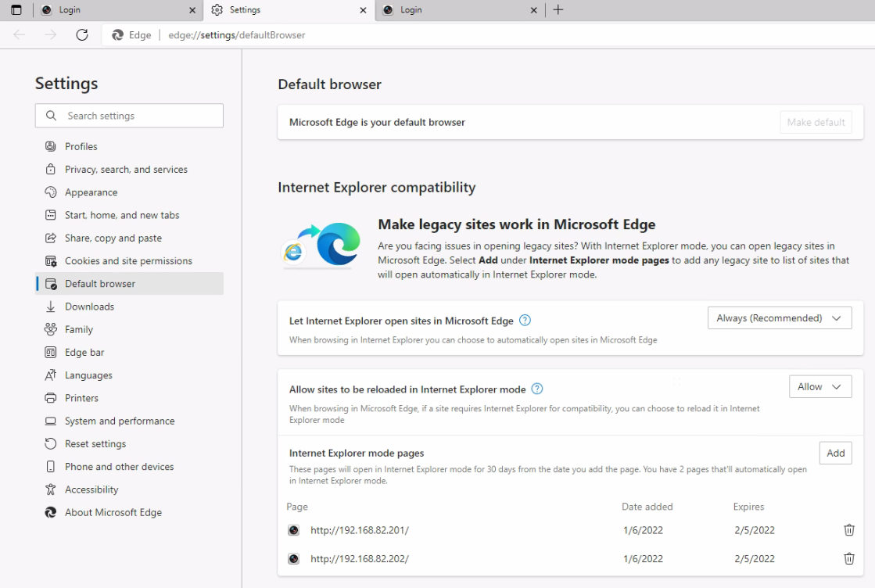875x588 pixels.
Task: Close the Settings tab
Action: [x=362, y=10]
